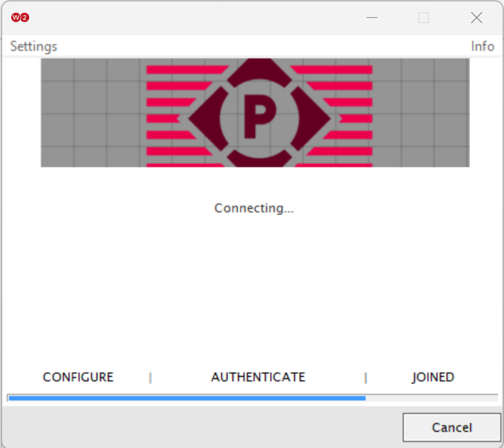The height and width of the screenshot is (448, 504).
Task: Minimize the connection window
Action: (x=371, y=17)
